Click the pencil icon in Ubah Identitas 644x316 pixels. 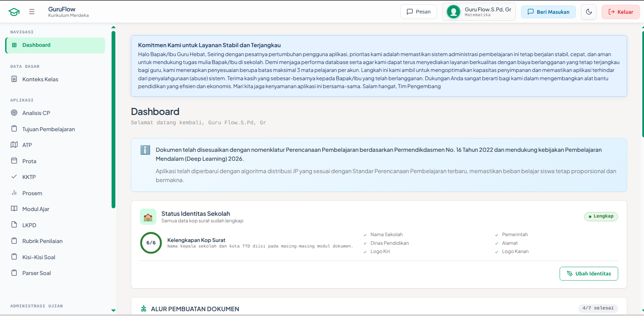point(570,274)
